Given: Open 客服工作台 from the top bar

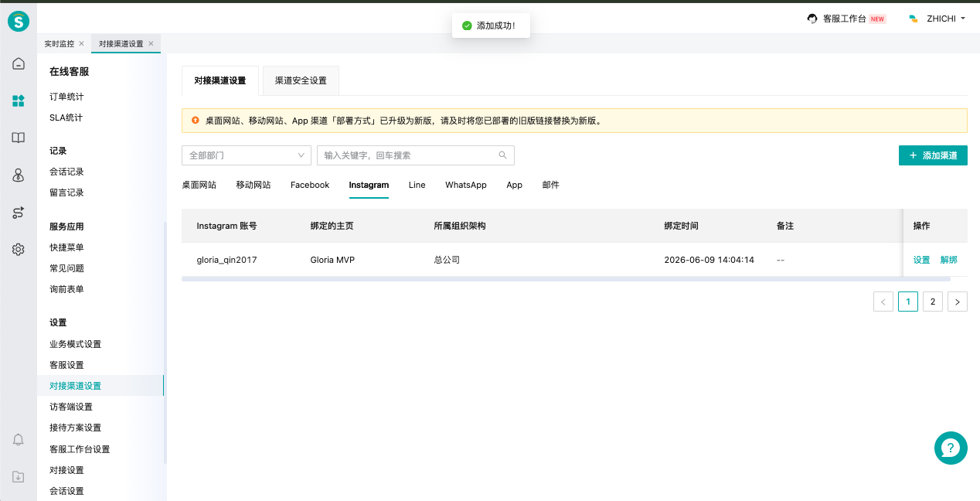Looking at the screenshot, I should (846, 19).
